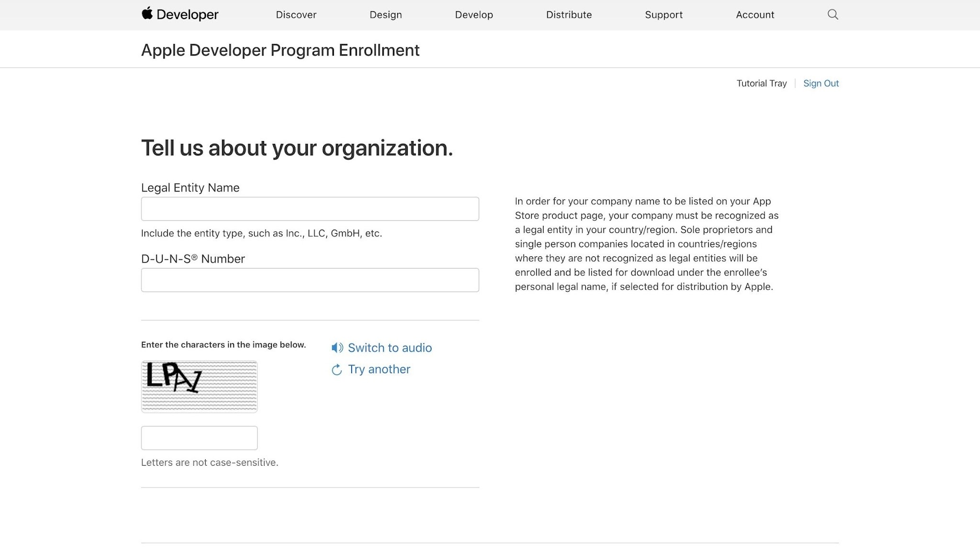This screenshot has width=980, height=548.
Task: Click the Apple logo icon
Action: [x=147, y=13]
